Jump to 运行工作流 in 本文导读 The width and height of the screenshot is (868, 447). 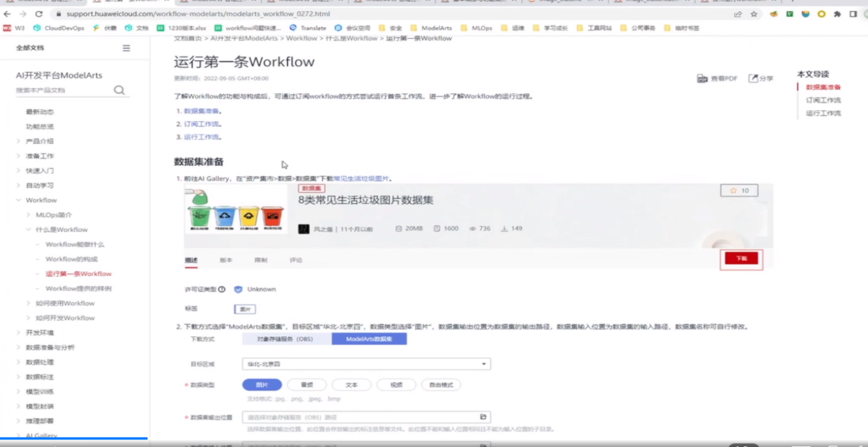click(x=824, y=114)
